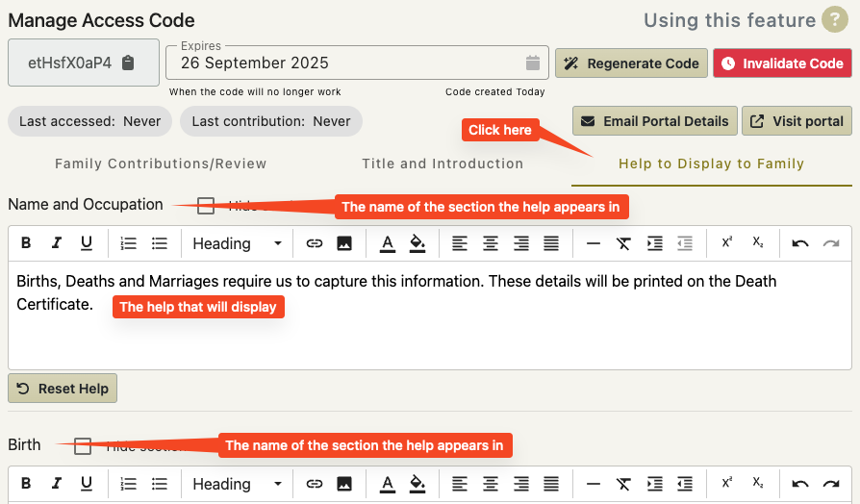Open the Visit portal button
Screen dimensions: 860x504
coord(797,120)
